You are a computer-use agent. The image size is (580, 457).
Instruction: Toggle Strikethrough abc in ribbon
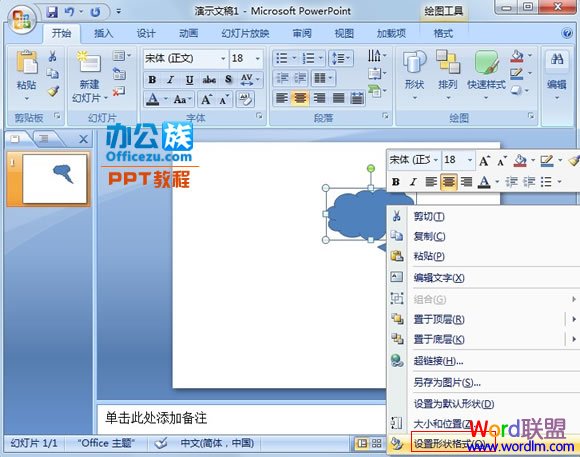(209, 80)
